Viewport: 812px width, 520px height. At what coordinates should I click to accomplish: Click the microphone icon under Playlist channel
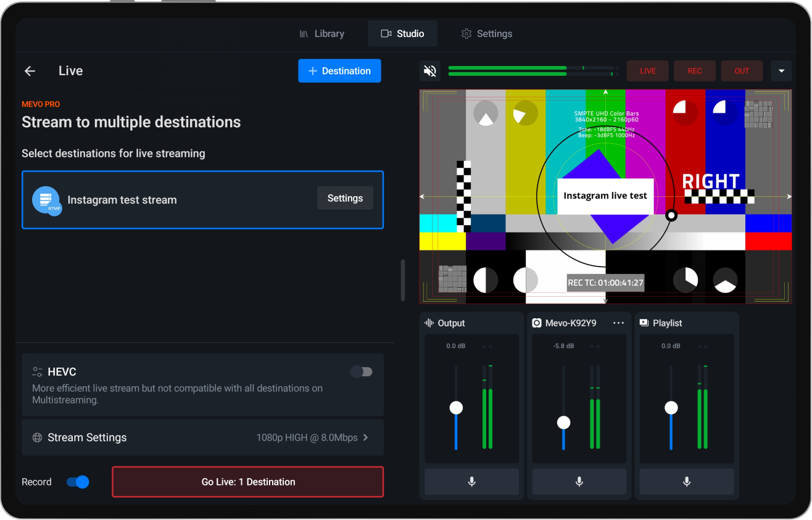pos(686,482)
